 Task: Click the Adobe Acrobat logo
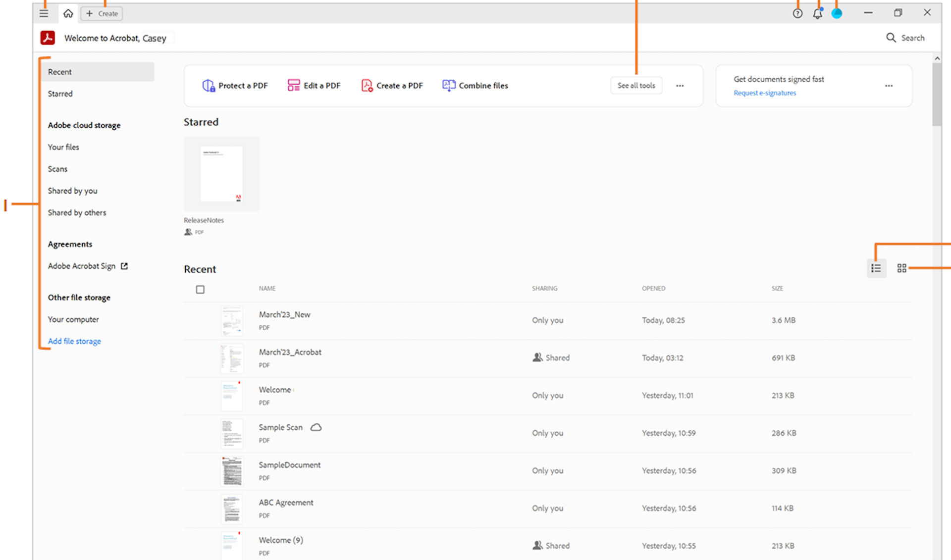tap(48, 38)
